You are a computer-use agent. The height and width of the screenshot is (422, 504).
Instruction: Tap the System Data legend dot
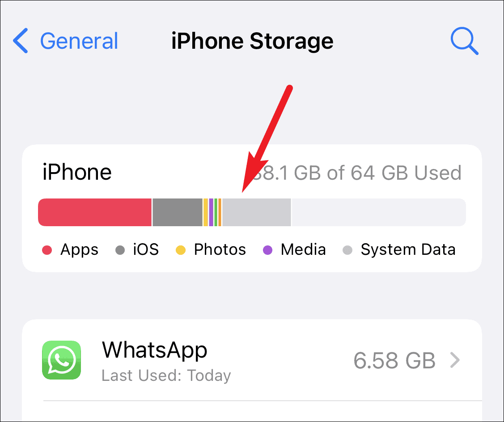(x=347, y=250)
